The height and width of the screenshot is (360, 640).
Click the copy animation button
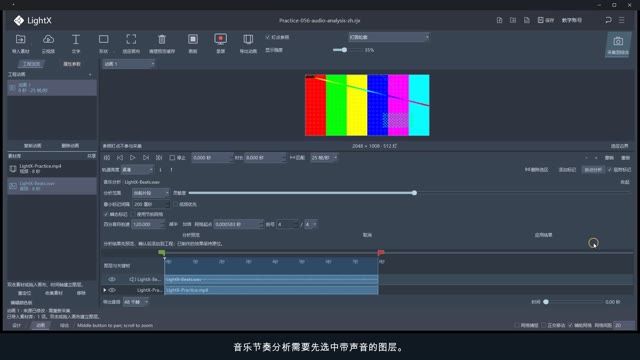[x=32, y=146]
